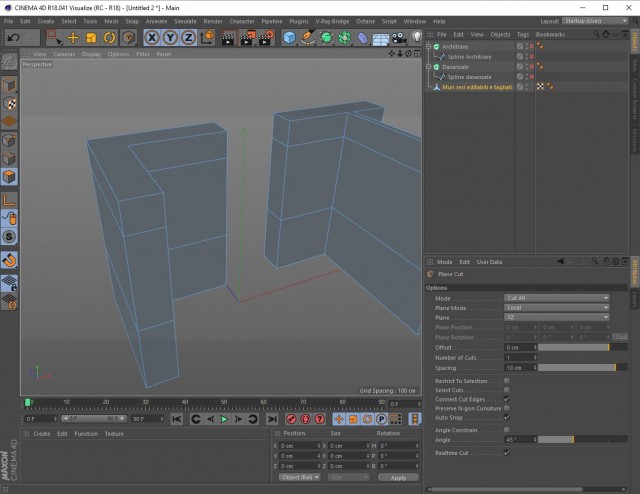Select the Spline Architrave object

click(x=469, y=57)
